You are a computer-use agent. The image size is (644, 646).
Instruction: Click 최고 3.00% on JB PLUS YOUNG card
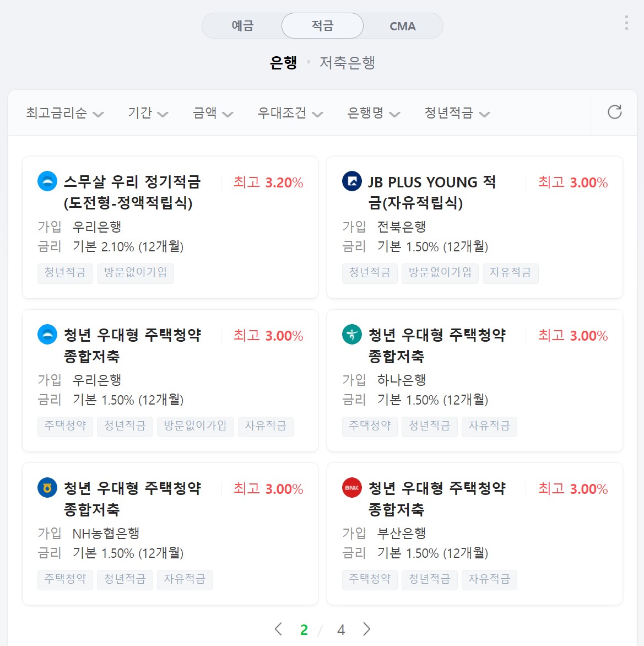(x=573, y=182)
